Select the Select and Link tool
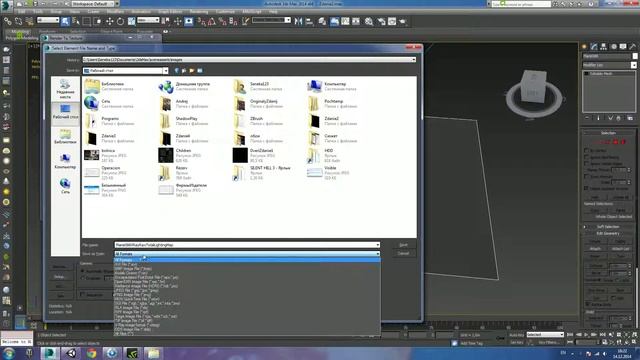 (8, 21)
